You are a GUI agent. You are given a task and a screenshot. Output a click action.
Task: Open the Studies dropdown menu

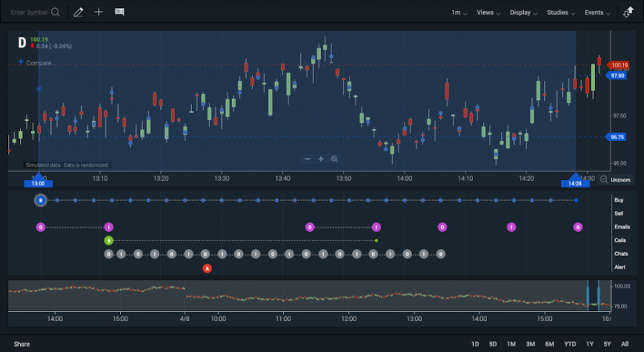click(x=561, y=13)
